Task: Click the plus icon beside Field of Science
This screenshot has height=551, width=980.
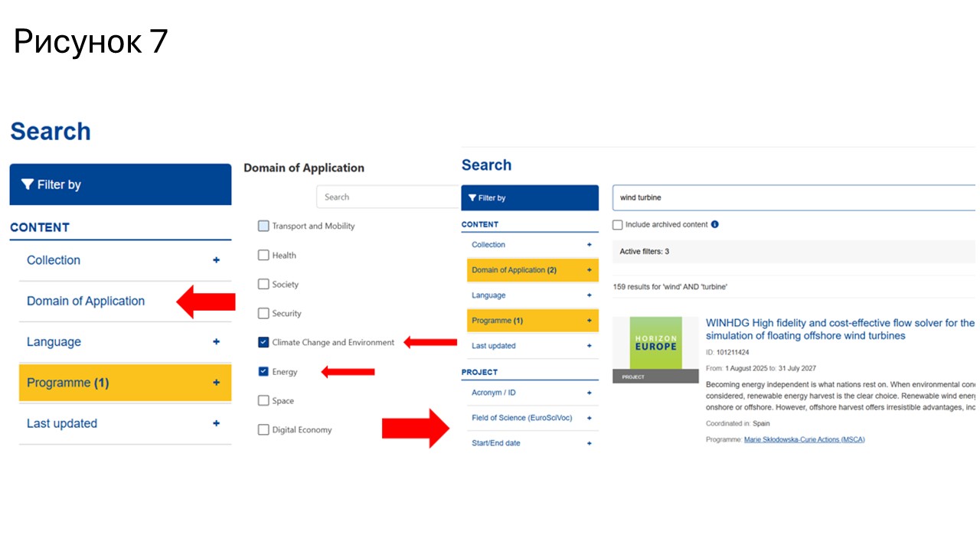Action: [589, 418]
